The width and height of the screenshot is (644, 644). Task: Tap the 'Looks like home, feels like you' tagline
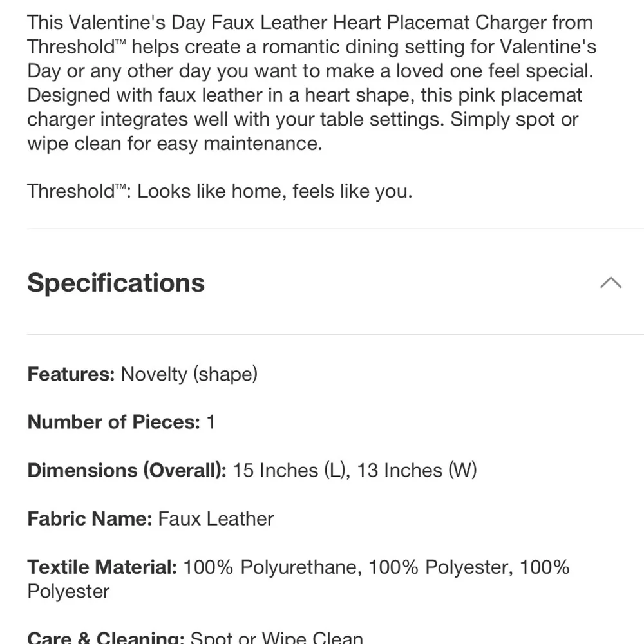click(275, 191)
